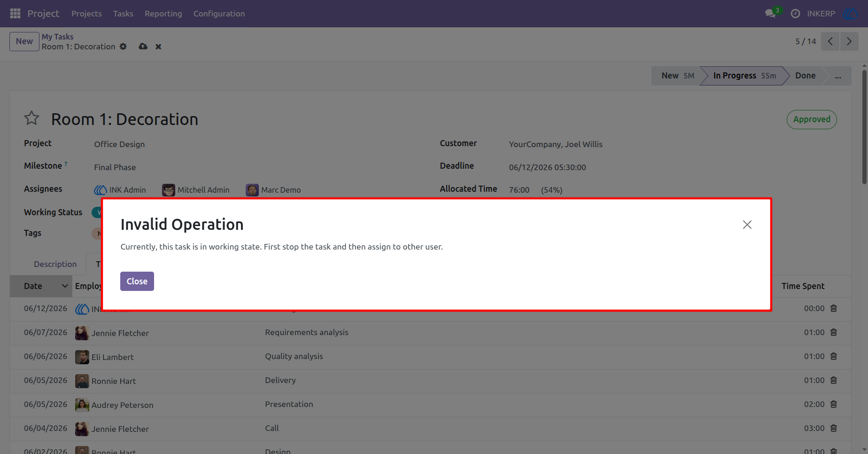Open the Configuration menu
This screenshot has height=454, width=868.
(x=219, y=14)
